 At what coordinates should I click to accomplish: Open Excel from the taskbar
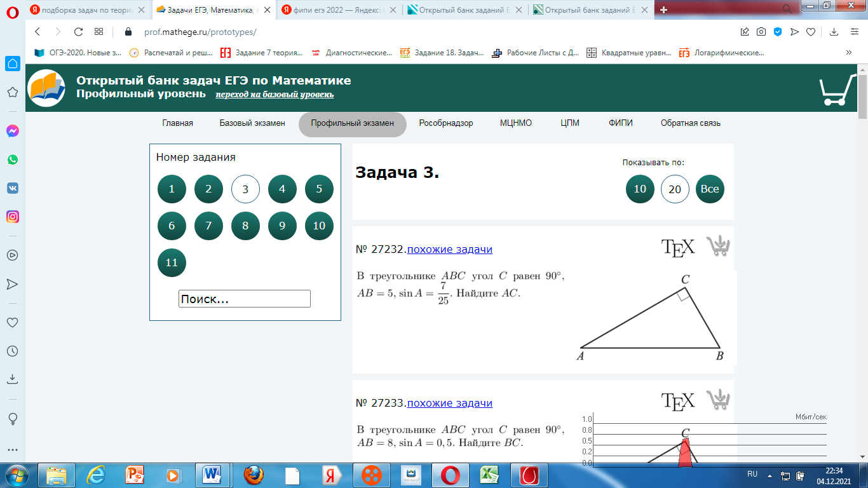pyautogui.click(x=489, y=475)
